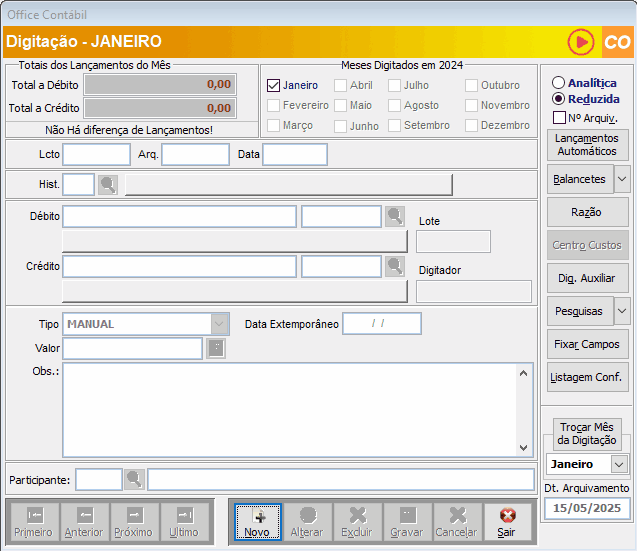Click the lookup icon next to Débito
Image resolution: width=637 pixels, height=551 pixels.
[395, 216]
